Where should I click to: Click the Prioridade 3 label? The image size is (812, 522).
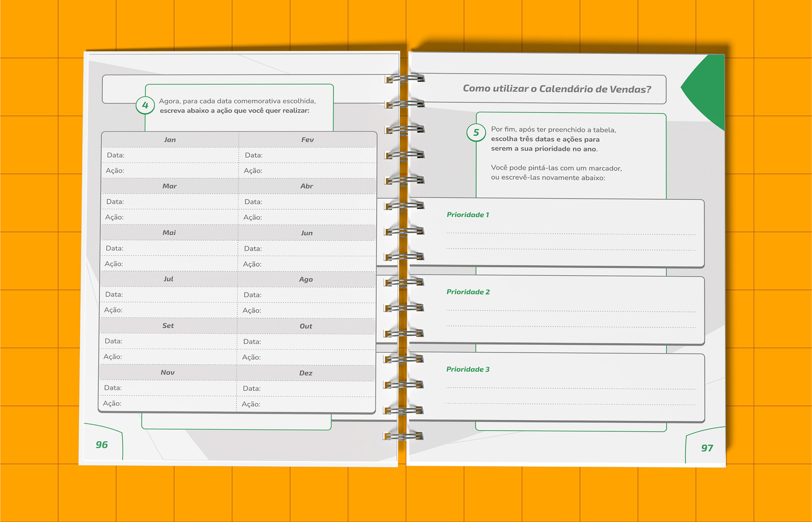468,369
